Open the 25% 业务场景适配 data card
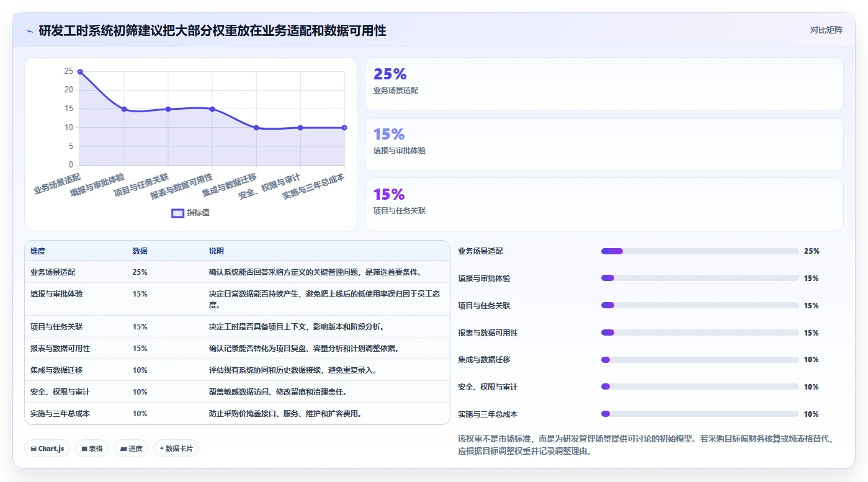The height and width of the screenshot is (482, 868). click(604, 84)
